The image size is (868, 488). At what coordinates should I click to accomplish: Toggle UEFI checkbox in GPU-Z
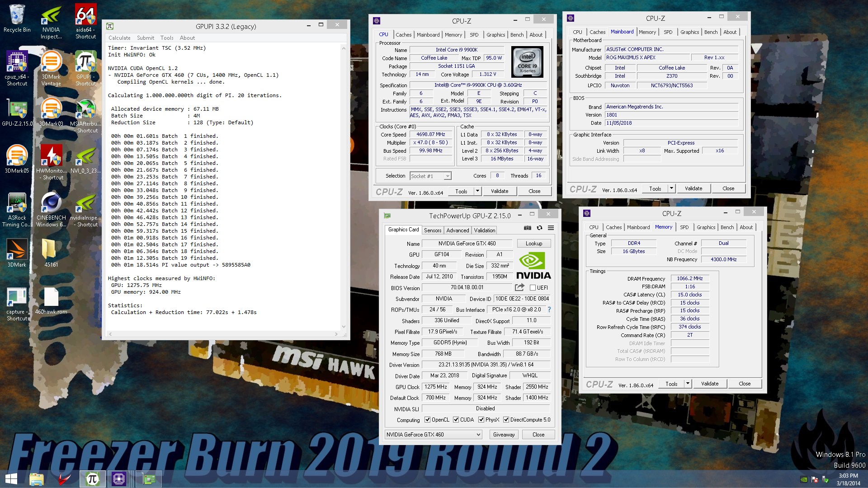pos(533,288)
